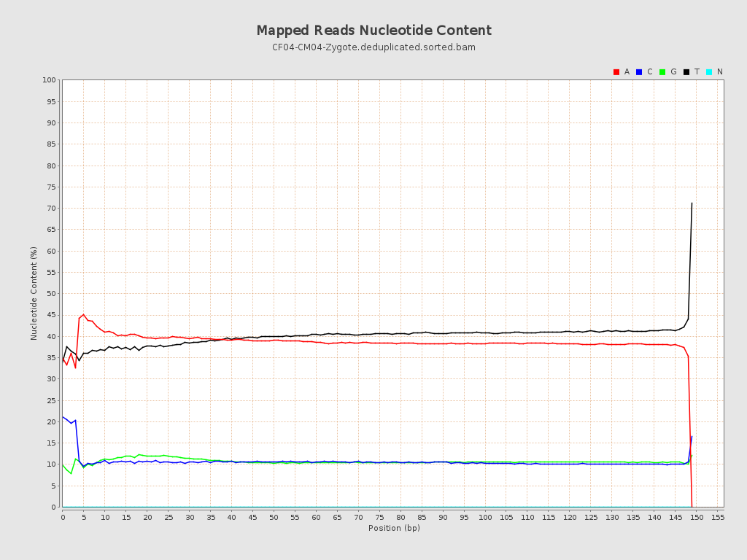
Task: Click the y-axis tick label 10
Action: click(x=52, y=464)
